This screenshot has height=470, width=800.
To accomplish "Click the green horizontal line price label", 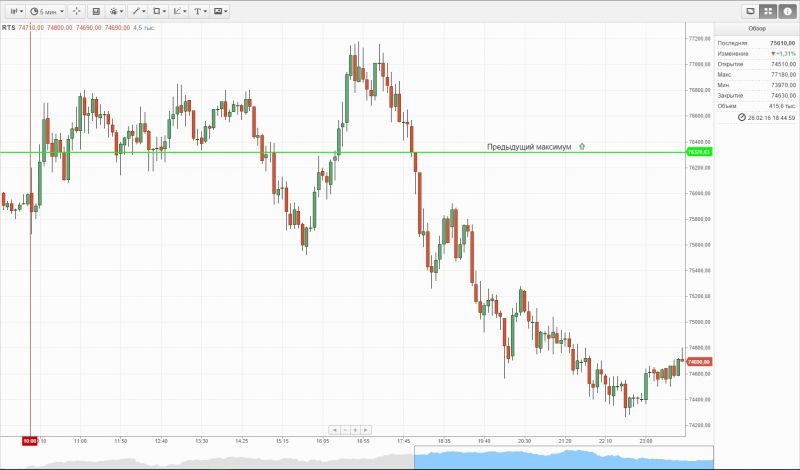I will click(x=698, y=152).
